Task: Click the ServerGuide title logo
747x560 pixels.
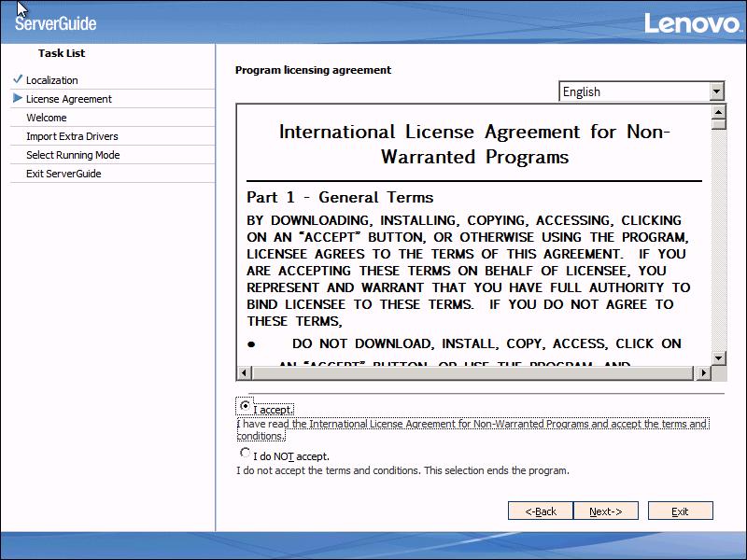Action: pos(55,23)
